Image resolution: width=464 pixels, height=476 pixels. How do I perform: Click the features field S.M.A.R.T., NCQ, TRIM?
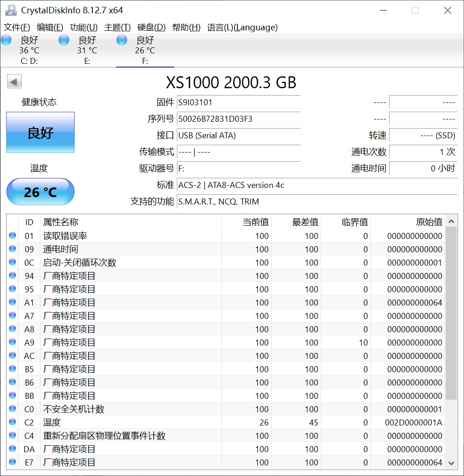coord(317,202)
